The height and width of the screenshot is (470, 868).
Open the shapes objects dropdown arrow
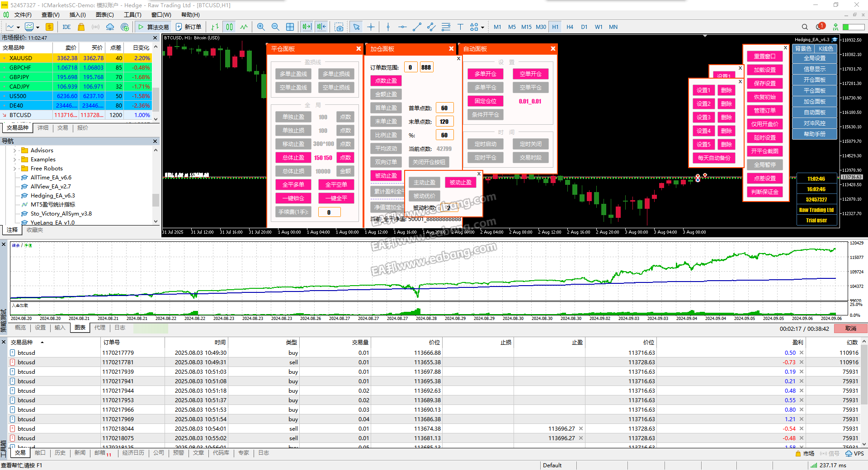[483, 27]
